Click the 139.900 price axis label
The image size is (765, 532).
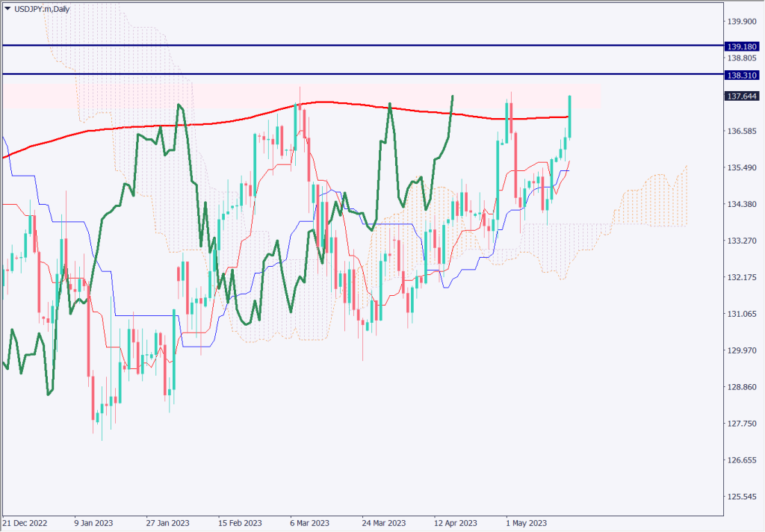click(x=742, y=21)
